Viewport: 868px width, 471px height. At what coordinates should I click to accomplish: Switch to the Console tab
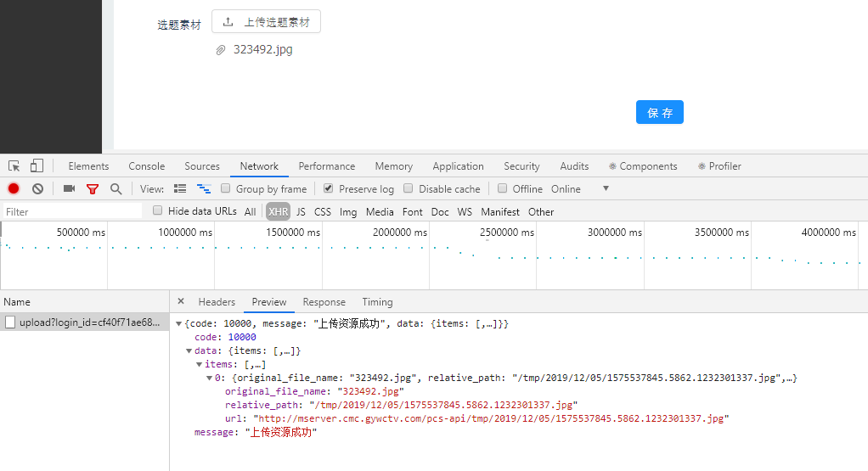coord(147,166)
